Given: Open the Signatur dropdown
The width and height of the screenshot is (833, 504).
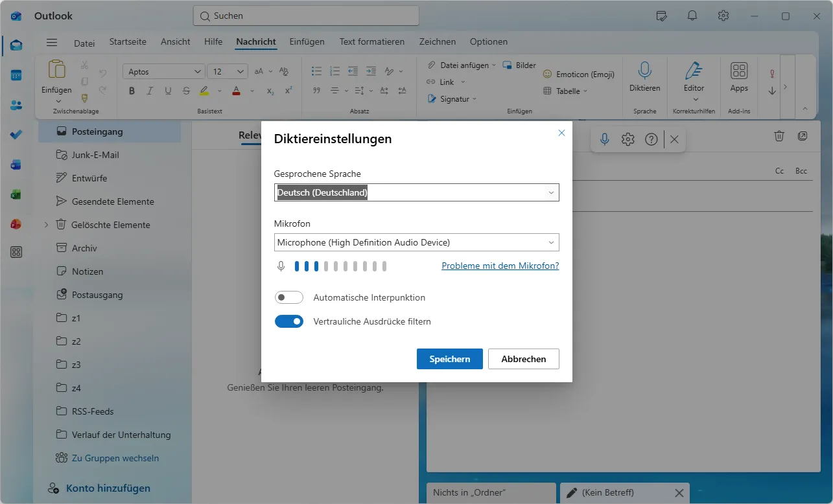Looking at the screenshot, I should [452, 98].
